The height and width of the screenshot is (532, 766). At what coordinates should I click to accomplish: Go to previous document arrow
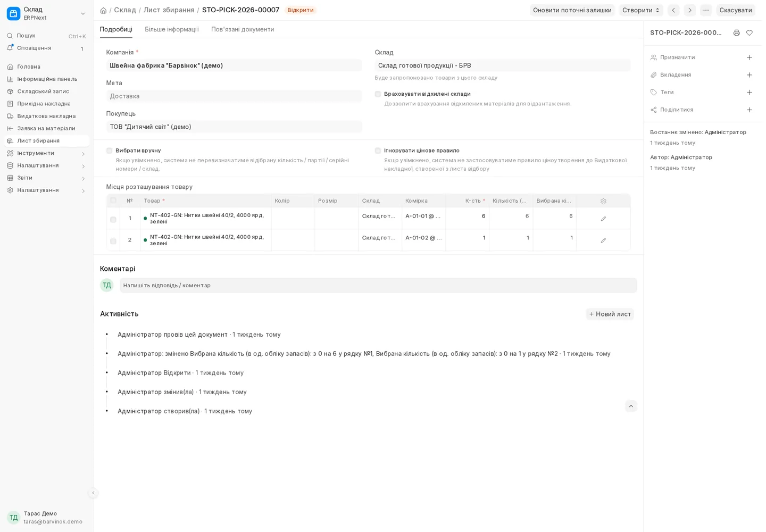point(673,10)
